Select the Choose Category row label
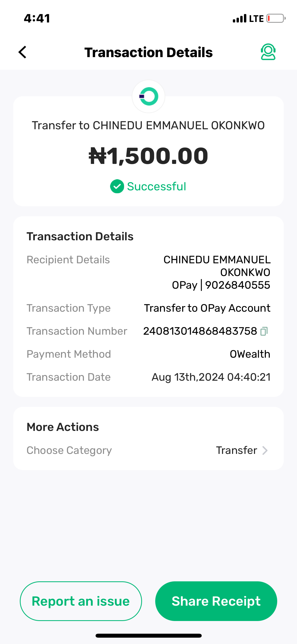This screenshot has height=644, width=297. [x=69, y=450]
